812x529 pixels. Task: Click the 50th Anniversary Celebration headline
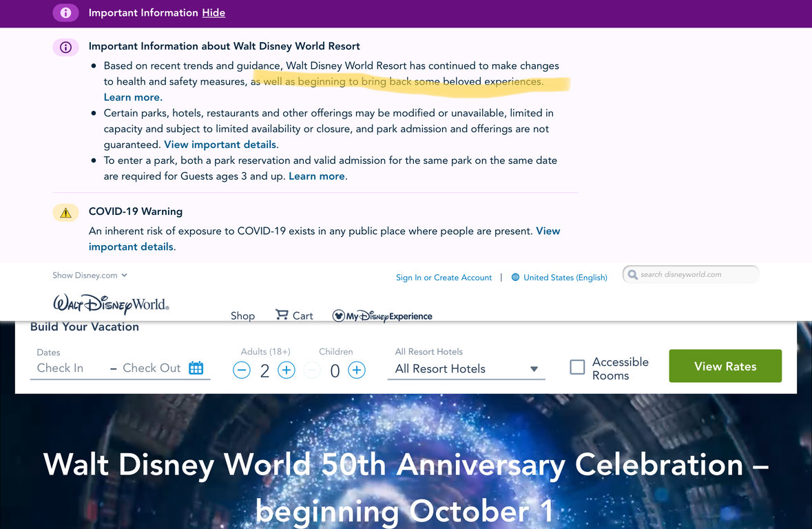click(406, 487)
